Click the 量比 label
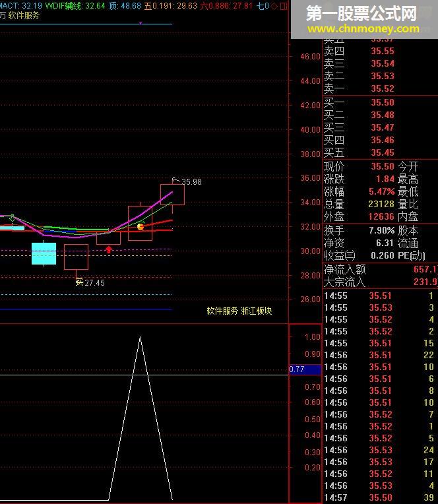The height and width of the screenshot is (504, 438). click(x=408, y=204)
